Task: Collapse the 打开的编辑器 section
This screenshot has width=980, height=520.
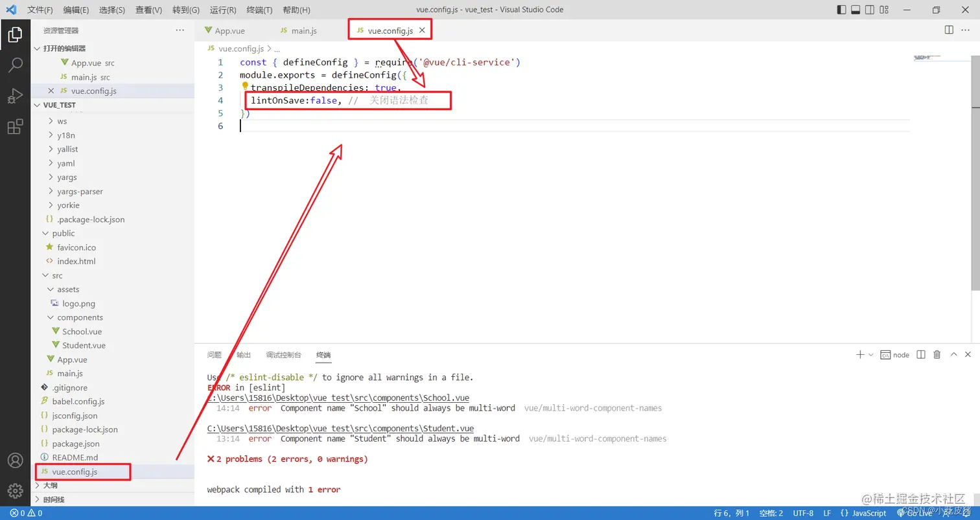Action: tap(113, 49)
